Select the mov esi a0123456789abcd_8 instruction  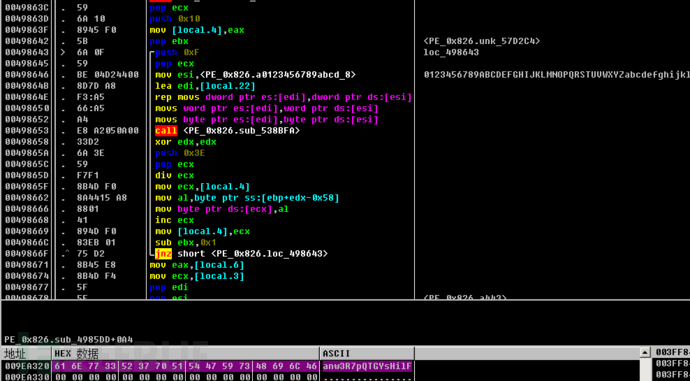[x=255, y=75]
